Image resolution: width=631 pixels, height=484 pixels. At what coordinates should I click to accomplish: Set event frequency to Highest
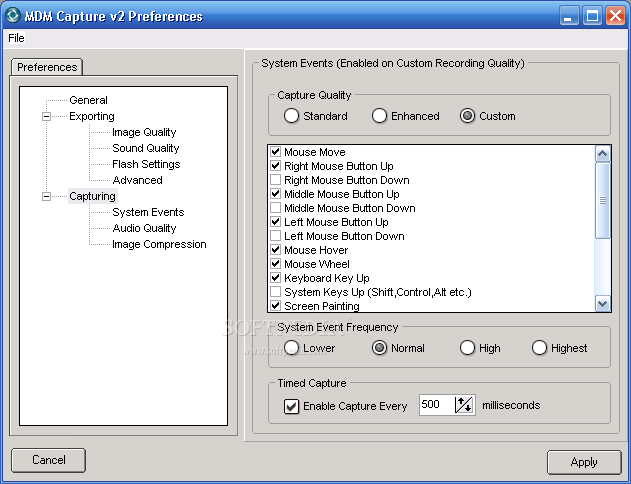[539, 348]
